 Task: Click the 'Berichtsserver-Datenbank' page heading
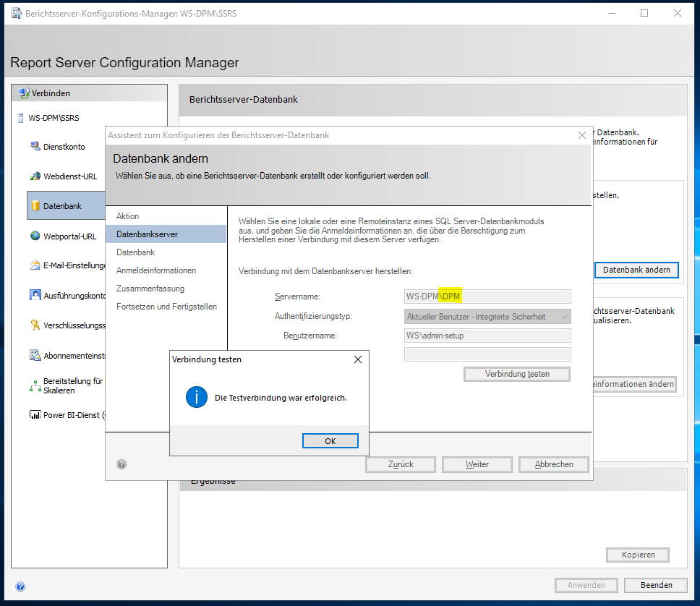[x=243, y=100]
